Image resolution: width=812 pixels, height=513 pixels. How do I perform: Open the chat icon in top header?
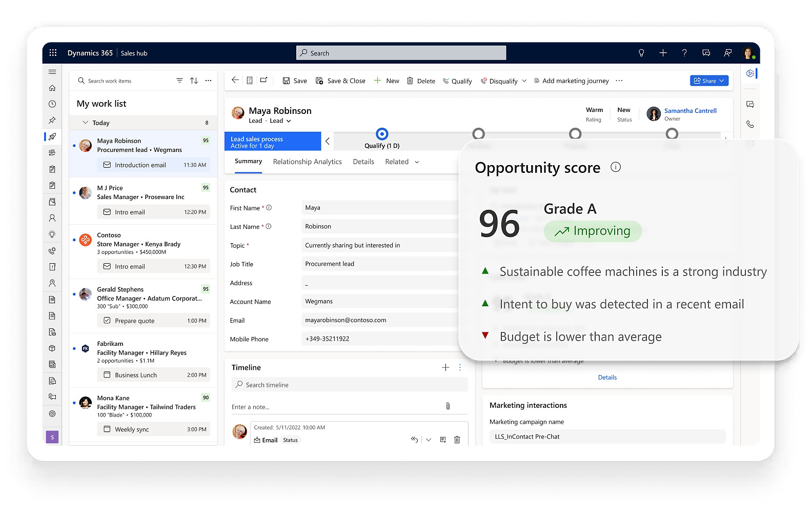(x=706, y=53)
